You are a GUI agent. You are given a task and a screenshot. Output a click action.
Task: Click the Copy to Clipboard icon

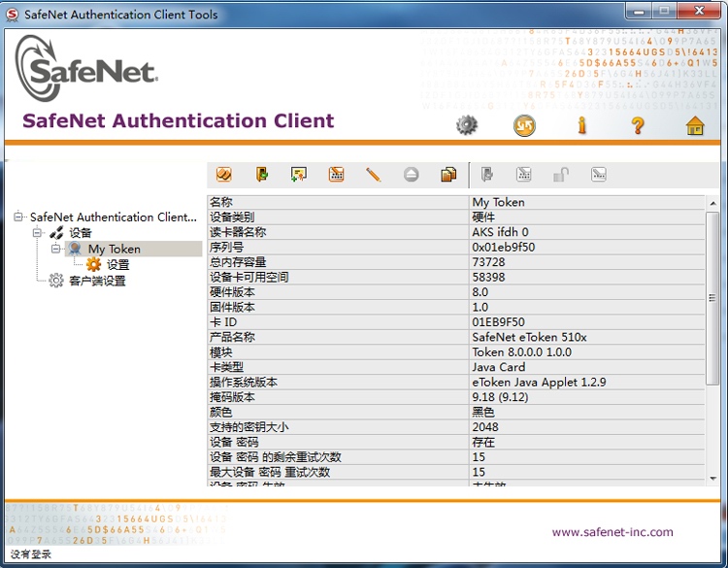click(448, 175)
